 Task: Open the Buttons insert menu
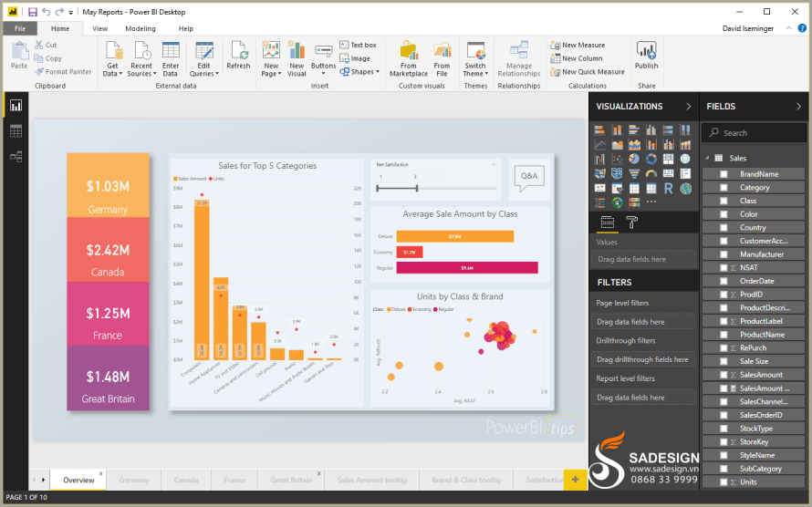pos(323,59)
